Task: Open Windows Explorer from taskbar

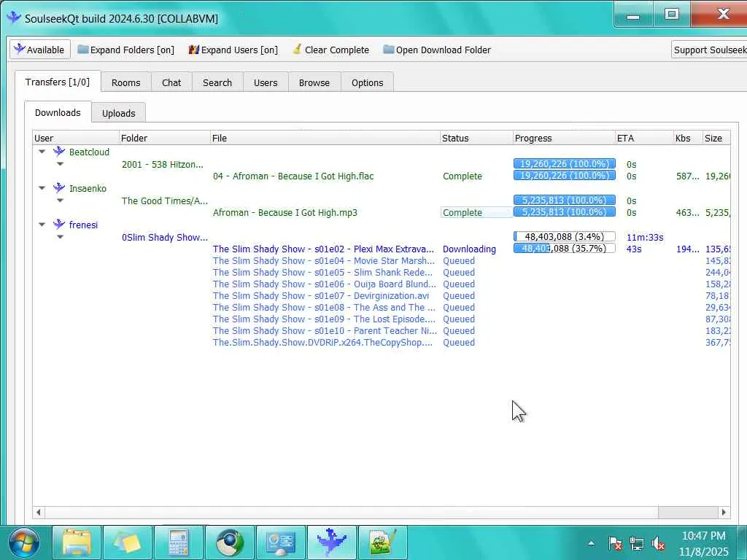Action: pyautogui.click(x=76, y=542)
